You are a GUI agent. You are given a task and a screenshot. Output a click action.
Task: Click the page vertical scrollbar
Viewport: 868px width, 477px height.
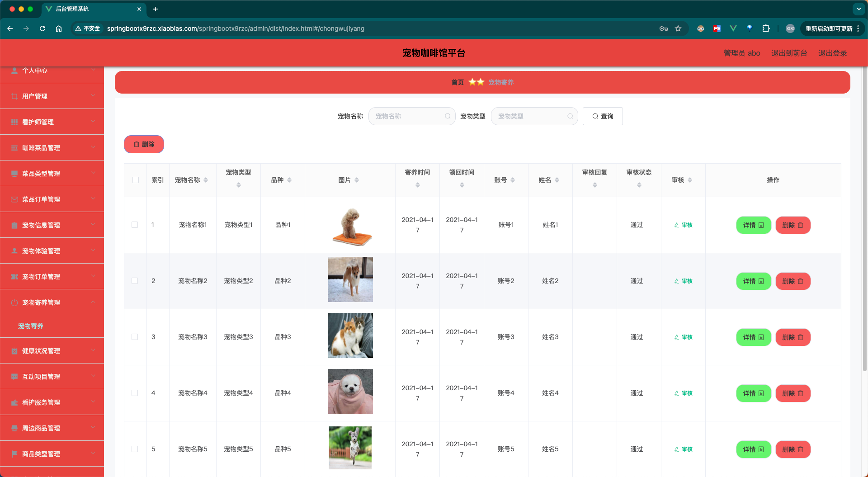[865, 219]
